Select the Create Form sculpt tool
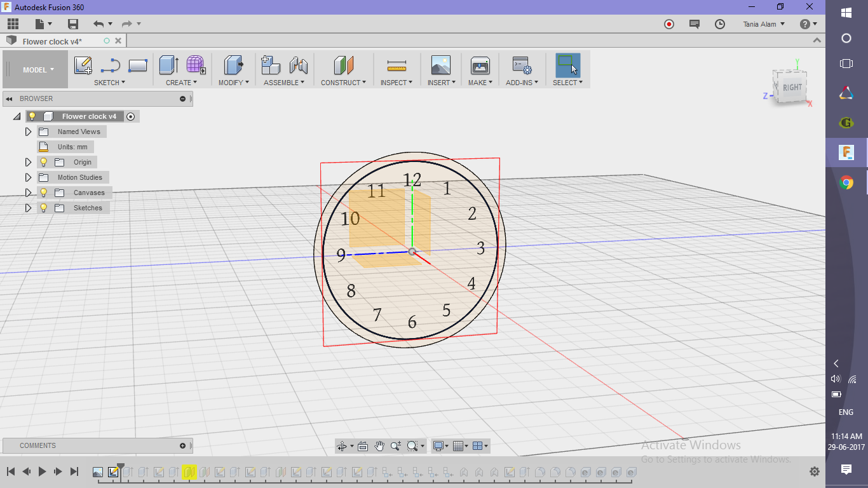The height and width of the screenshot is (488, 868). click(196, 65)
